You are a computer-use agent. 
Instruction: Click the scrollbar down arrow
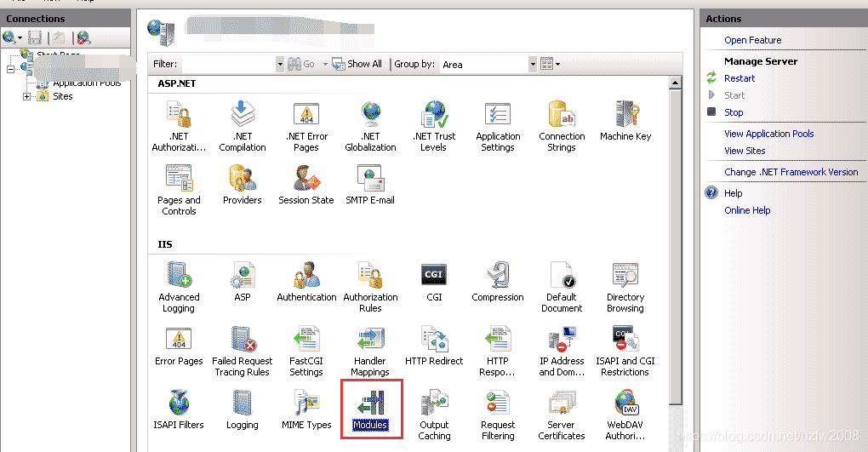click(x=675, y=447)
